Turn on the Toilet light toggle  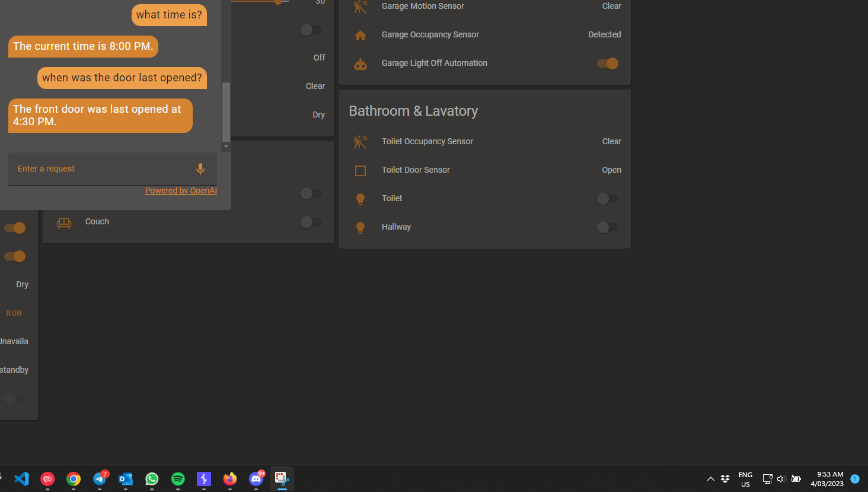[x=607, y=199]
